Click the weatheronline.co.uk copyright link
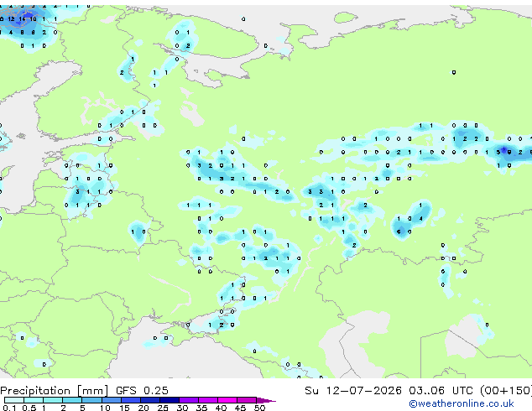This screenshot has width=532, height=411. [462, 403]
